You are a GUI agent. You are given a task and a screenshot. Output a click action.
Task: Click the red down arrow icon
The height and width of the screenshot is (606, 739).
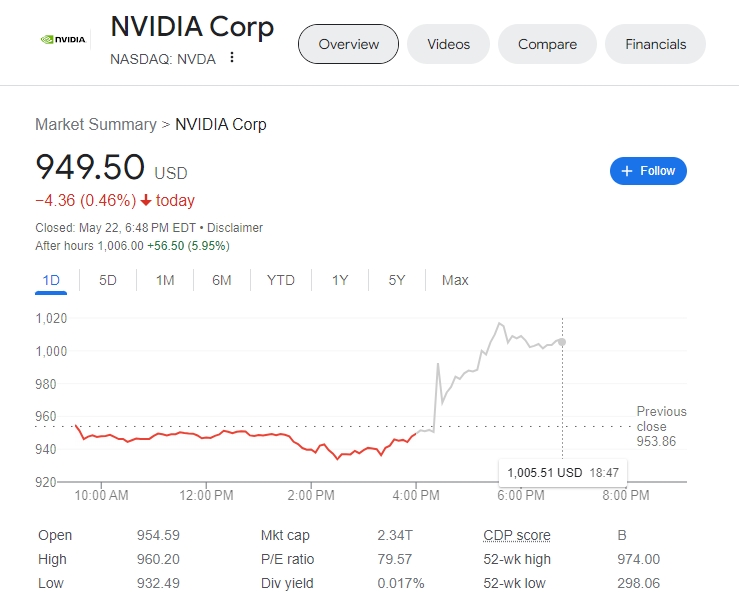point(146,200)
